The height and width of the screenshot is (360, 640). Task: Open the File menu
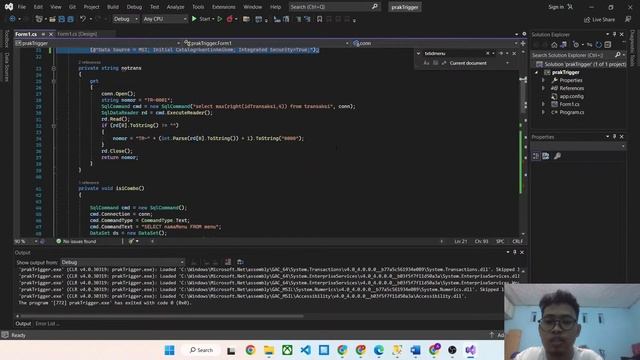22,7
